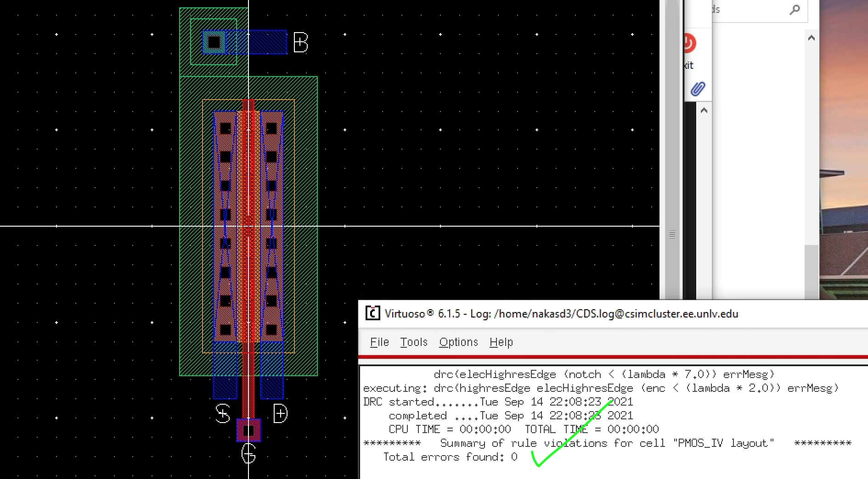
Task: Click the layout window scrollbar grip
Action: tap(672, 234)
